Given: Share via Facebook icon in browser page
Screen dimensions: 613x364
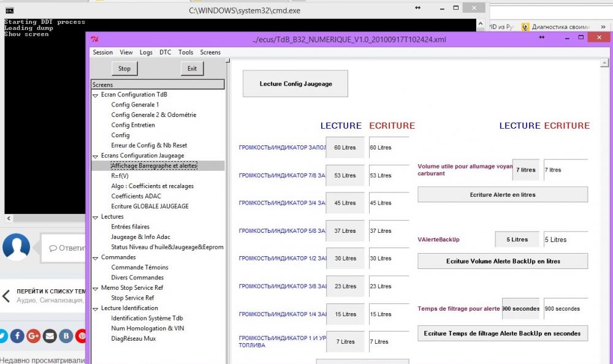Looking at the screenshot, I should pyautogui.click(x=17, y=336).
